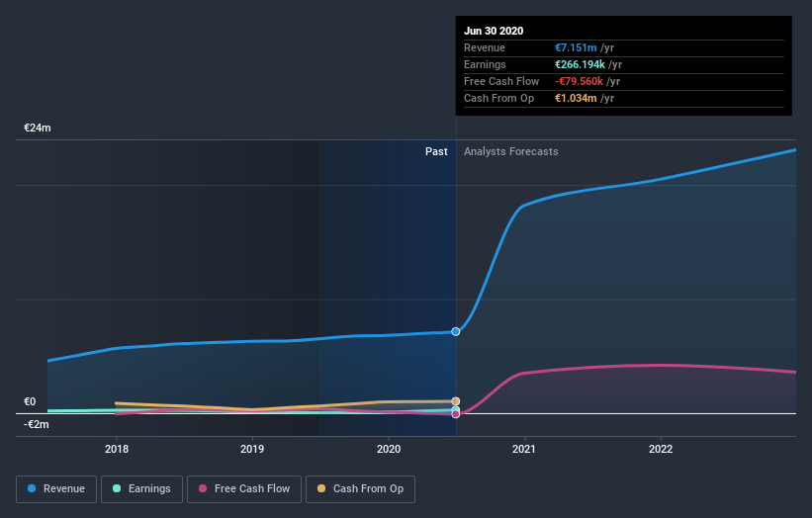Toggle the Earnings legend button

click(x=141, y=489)
